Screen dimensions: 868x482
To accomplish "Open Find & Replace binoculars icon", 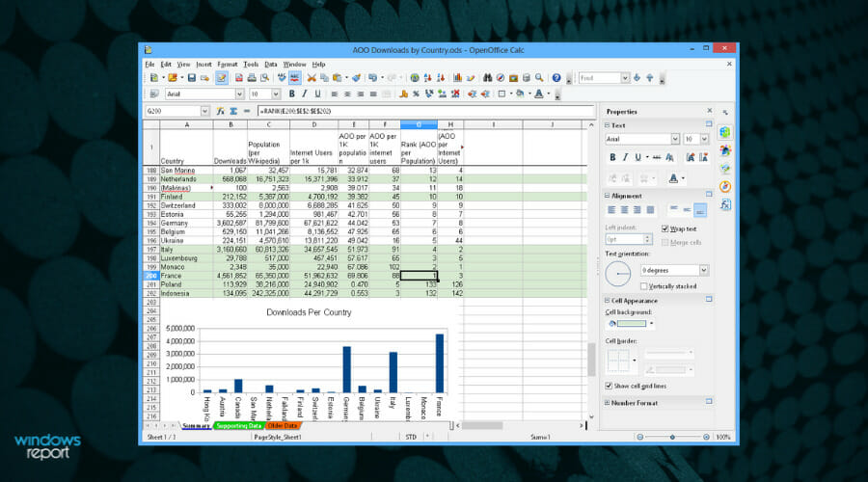I will click(x=487, y=78).
